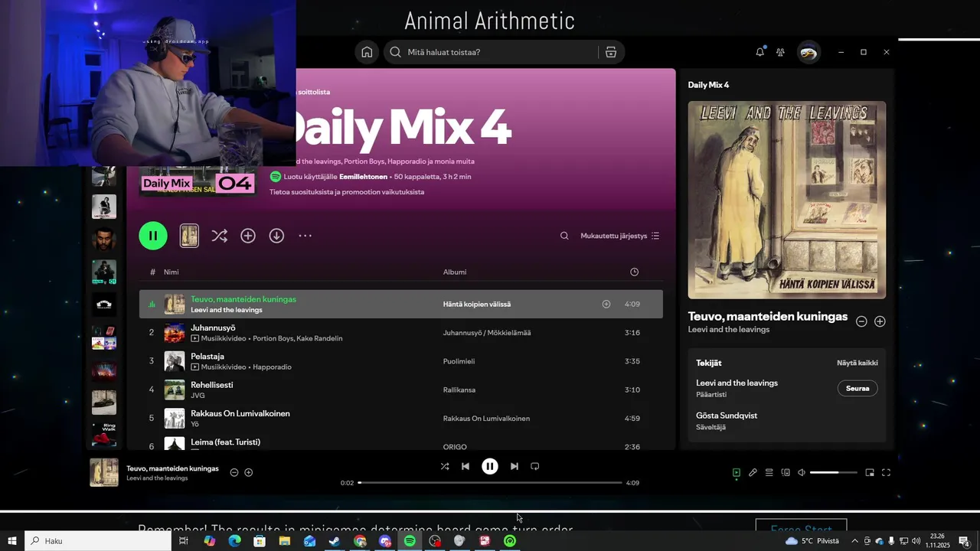Download the Daily Mix 4 playlist
This screenshot has width=980, height=551.
coord(276,236)
